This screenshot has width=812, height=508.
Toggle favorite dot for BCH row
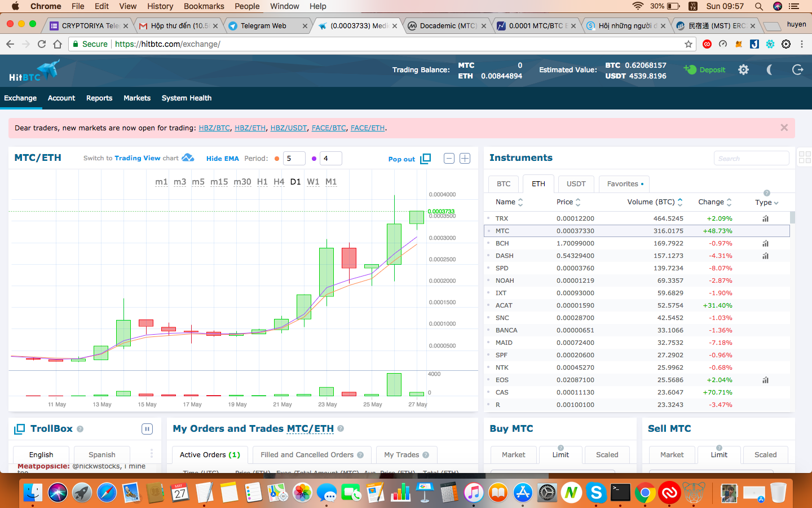[488, 243]
